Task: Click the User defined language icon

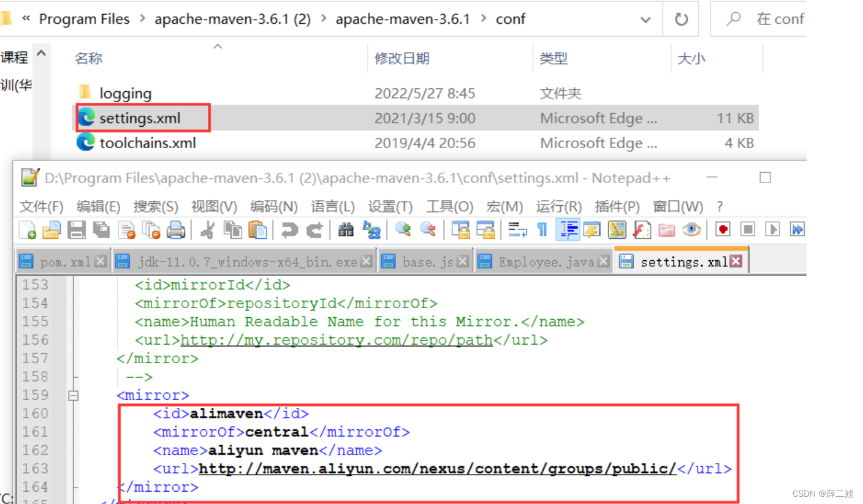Action: 592,230
